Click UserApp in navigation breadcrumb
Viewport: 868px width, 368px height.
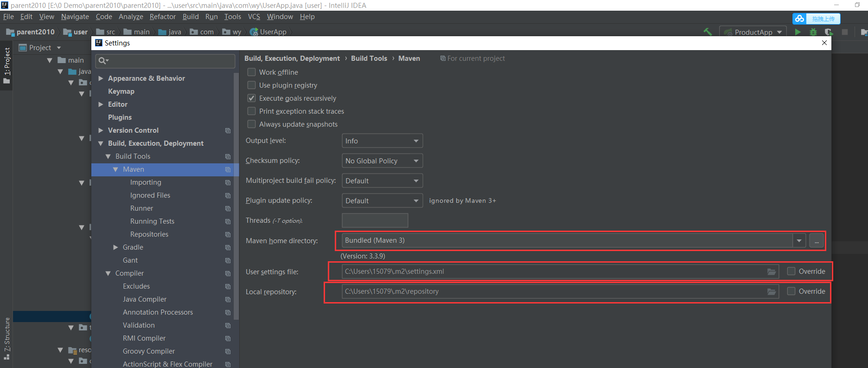(x=268, y=32)
